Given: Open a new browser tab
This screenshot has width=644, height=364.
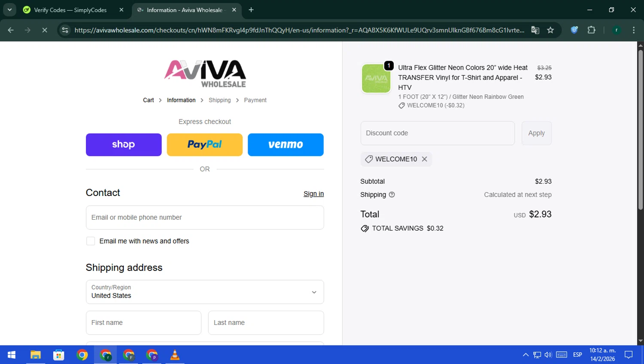Looking at the screenshot, I should coord(251,10).
